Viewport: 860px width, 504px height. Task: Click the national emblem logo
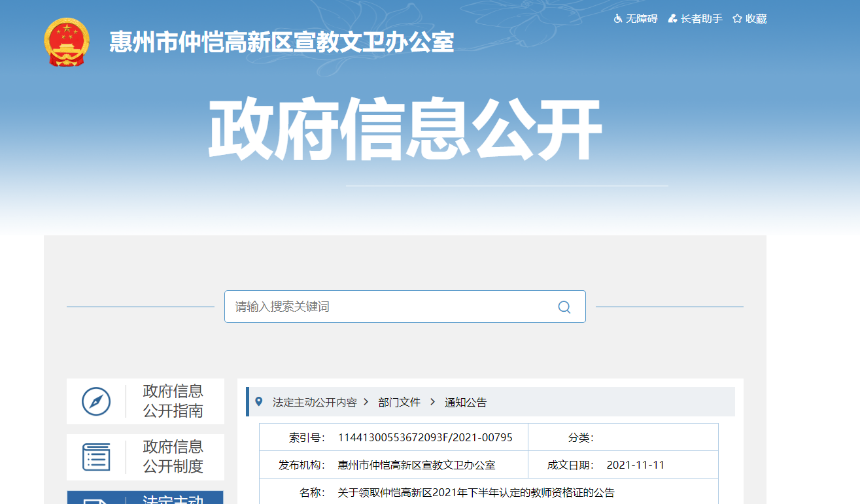(67, 42)
